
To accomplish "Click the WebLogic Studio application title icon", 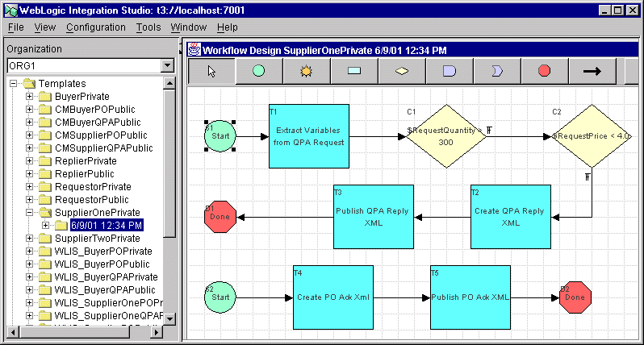I will (10, 10).
